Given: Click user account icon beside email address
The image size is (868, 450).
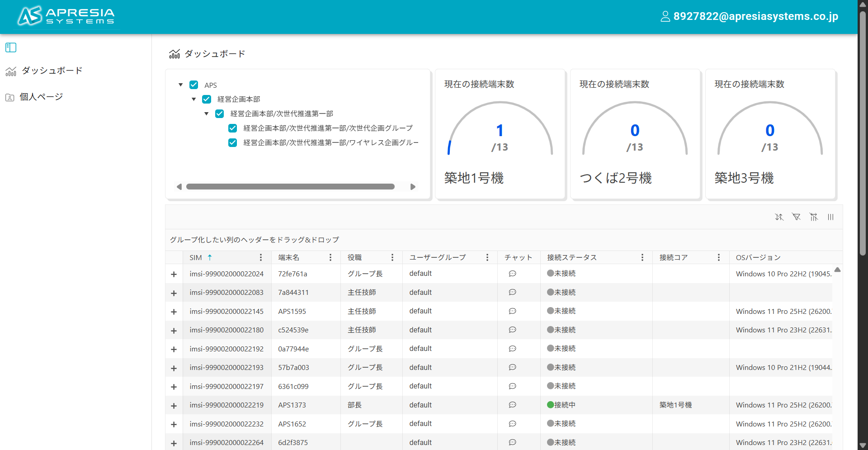Looking at the screenshot, I should [x=665, y=17].
